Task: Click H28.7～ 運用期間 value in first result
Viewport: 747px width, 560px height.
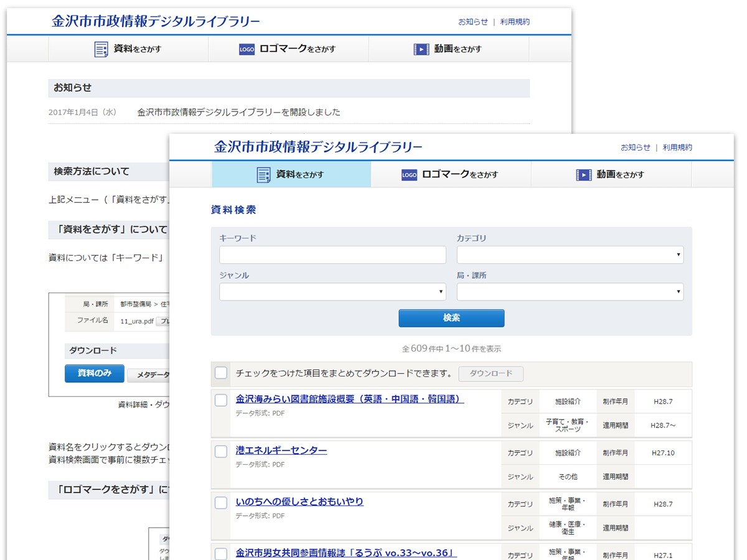Action: 663,426
